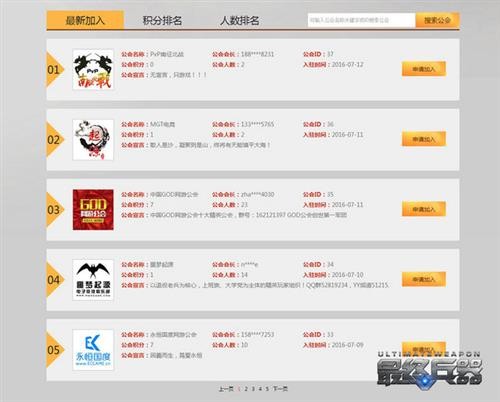Go to page 2 in pagination
Viewport: 500px width, 402px height.
246,389
